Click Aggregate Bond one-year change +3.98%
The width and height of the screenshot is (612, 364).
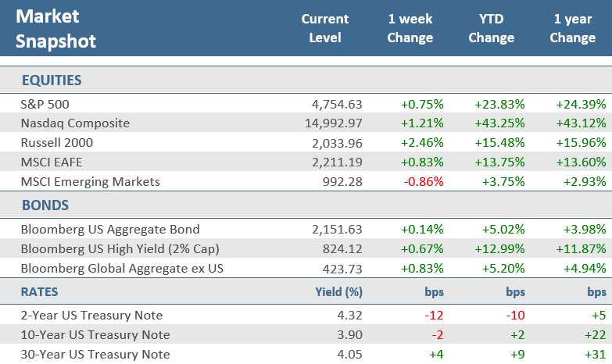pyautogui.click(x=585, y=230)
